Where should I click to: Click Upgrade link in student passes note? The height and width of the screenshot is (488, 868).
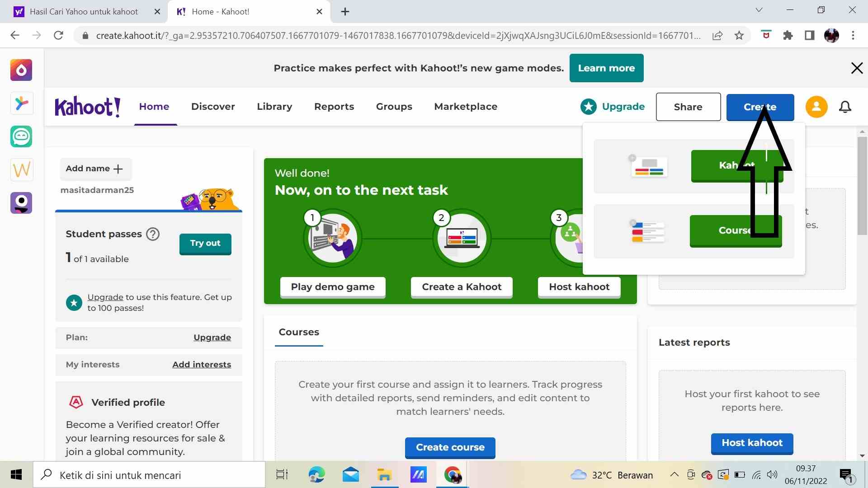pos(105,297)
